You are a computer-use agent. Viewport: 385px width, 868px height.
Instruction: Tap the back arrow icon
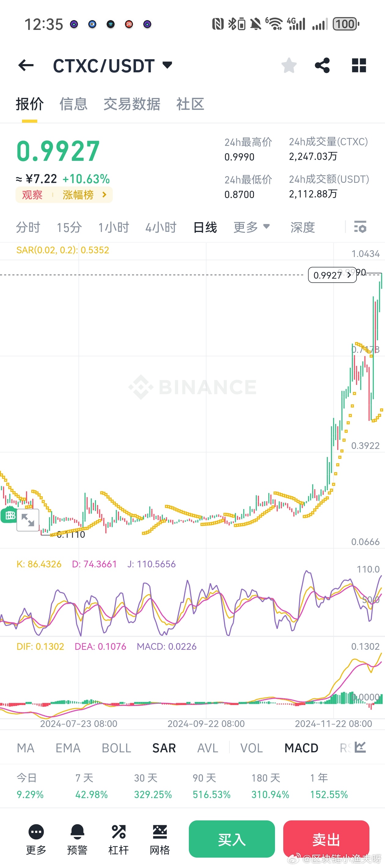[26, 65]
